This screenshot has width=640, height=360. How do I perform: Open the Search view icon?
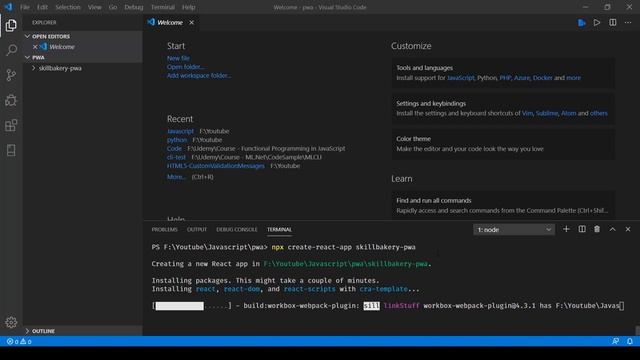[x=11, y=50]
